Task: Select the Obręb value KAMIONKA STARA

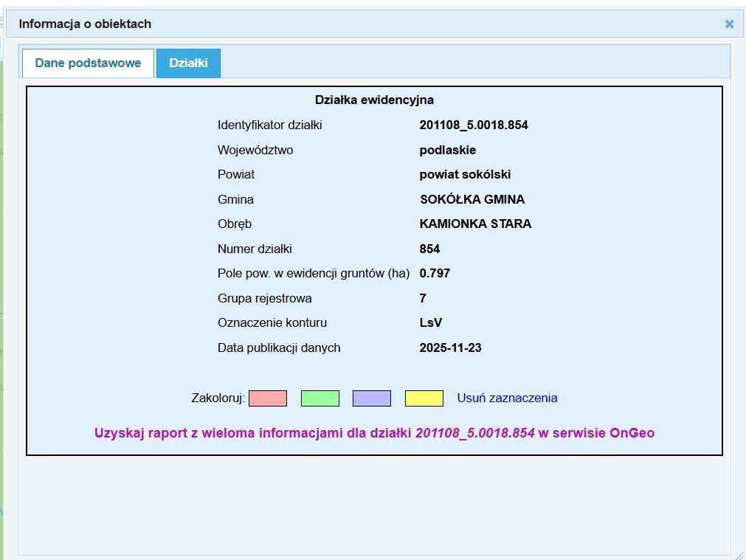Action: [x=476, y=224]
